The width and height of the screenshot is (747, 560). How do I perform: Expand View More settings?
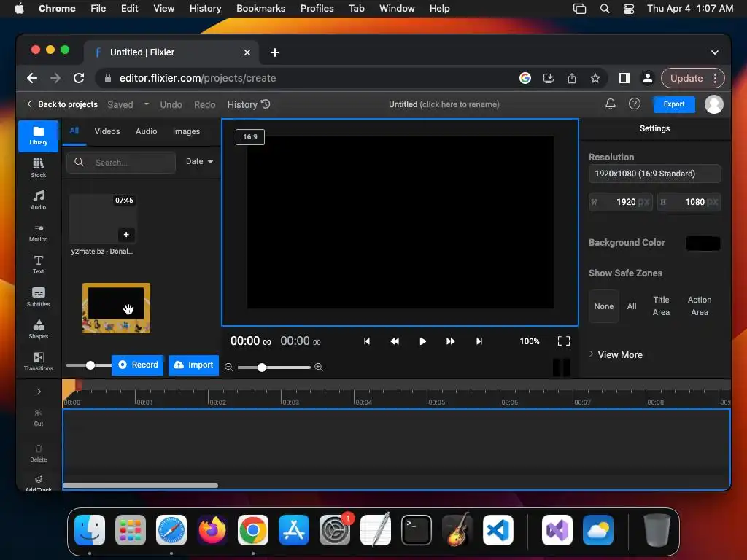[x=616, y=354]
